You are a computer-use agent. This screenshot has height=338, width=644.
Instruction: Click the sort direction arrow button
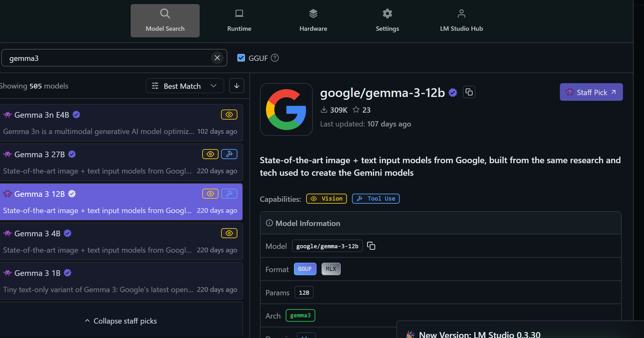tap(236, 86)
